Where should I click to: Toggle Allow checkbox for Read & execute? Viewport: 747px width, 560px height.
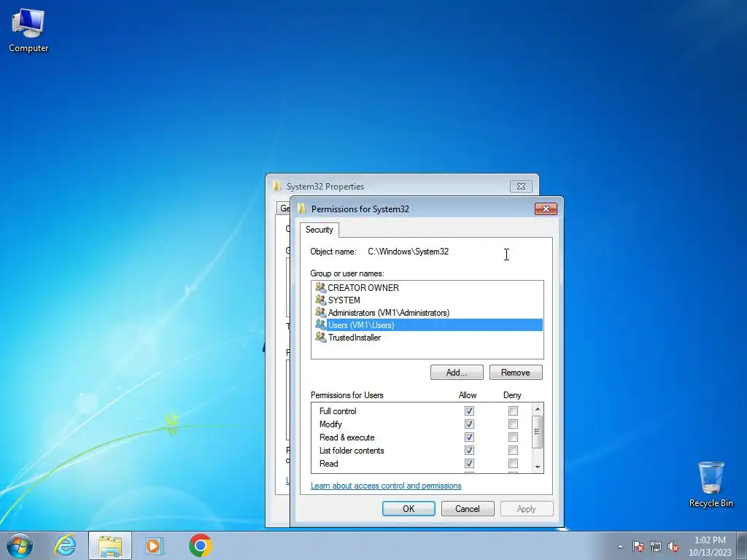(469, 437)
